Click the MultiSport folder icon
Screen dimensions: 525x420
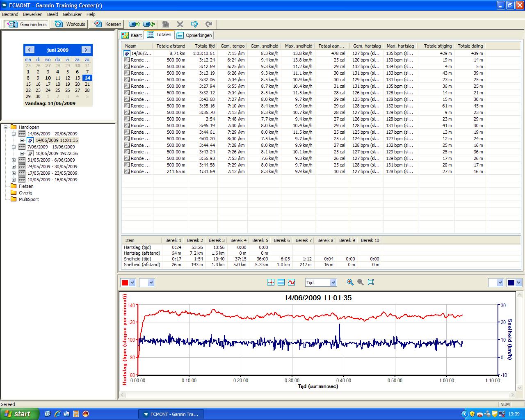pos(14,199)
